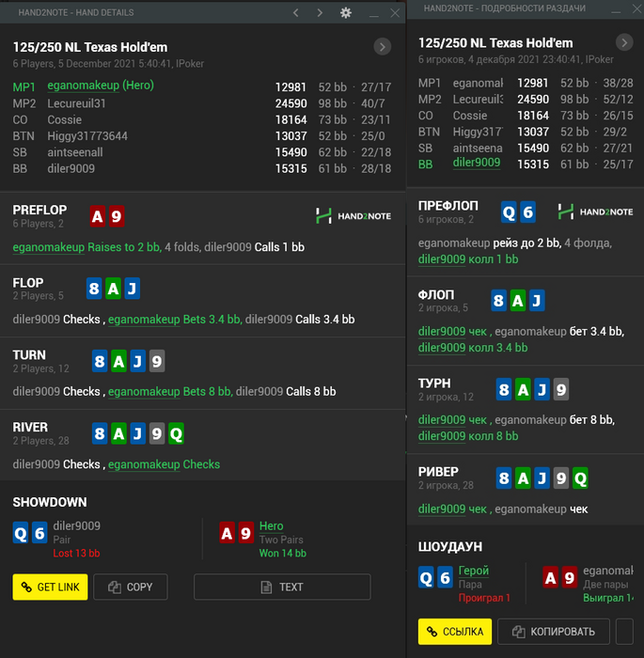Click eganomakeup link in English turn action
Image resolution: width=644 pixels, height=658 pixels.
[144, 392]
